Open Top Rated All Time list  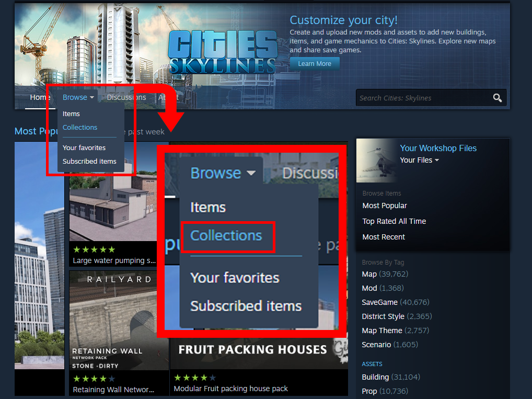pos(394,221)
